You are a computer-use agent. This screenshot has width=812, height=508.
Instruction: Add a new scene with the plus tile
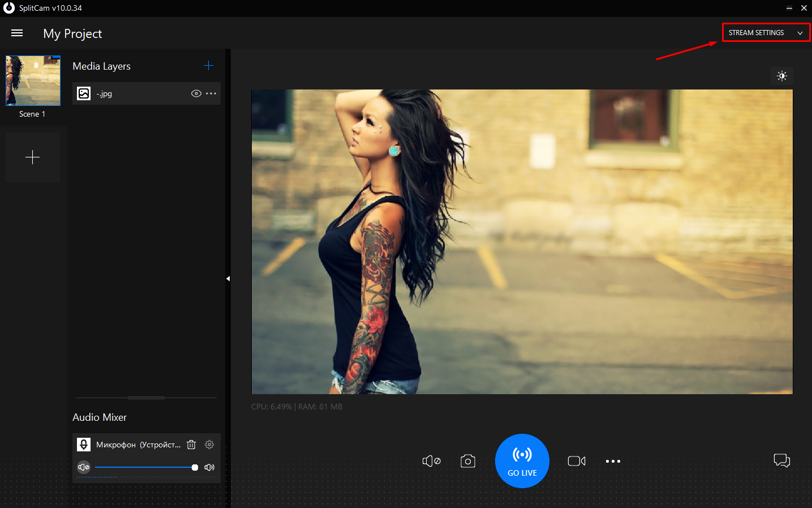32,157
